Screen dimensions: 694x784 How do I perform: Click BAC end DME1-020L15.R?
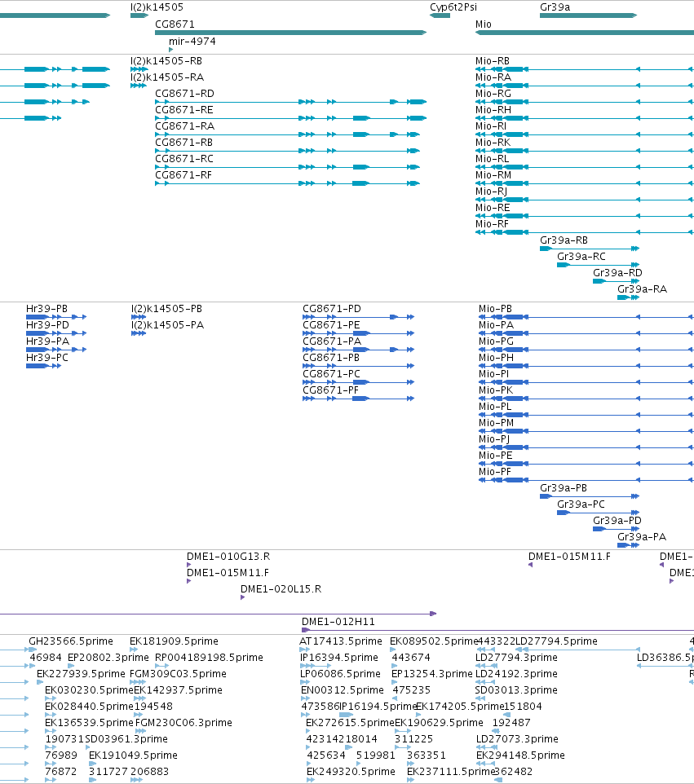[281, 589]
